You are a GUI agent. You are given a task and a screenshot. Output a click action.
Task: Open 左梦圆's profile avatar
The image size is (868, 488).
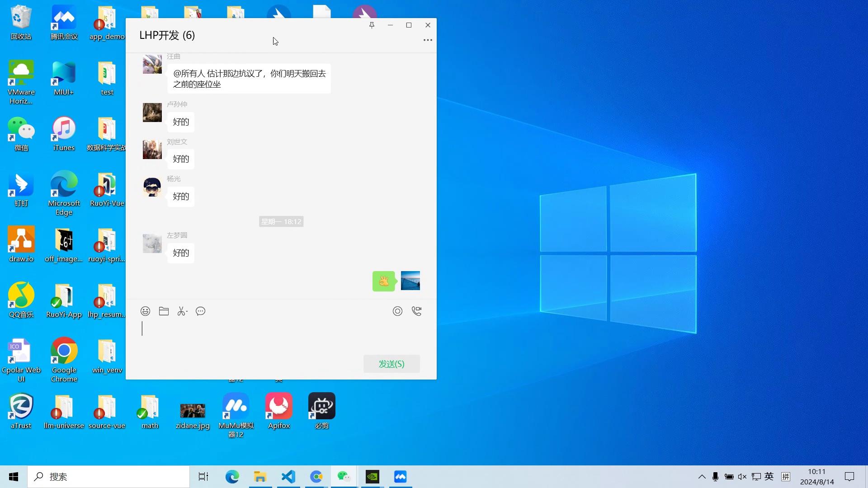point(152,244)
